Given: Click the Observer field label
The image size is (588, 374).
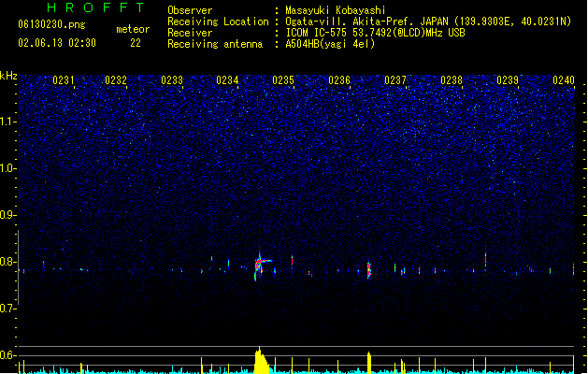Looking at the screenshot, I should tap(190, 10).
